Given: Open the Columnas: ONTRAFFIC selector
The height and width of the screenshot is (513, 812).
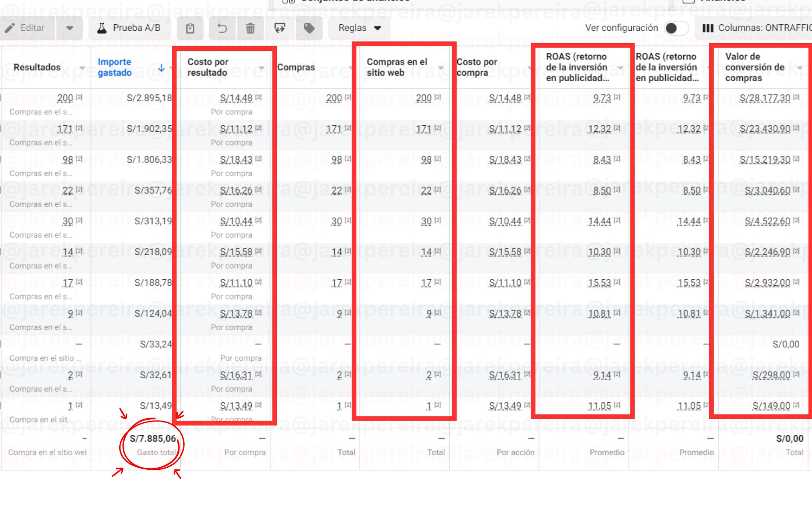Looking at the screenshot, I should pos(756,28).
